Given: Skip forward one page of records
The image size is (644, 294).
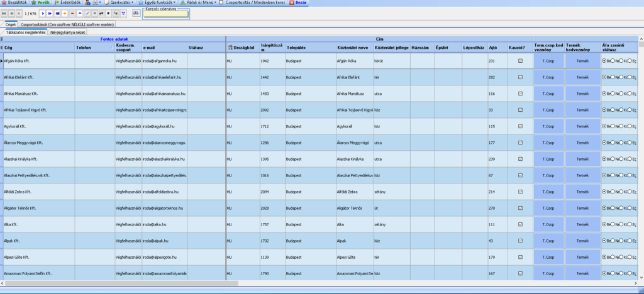Looking at the screenshot, I should coord(50,14).
